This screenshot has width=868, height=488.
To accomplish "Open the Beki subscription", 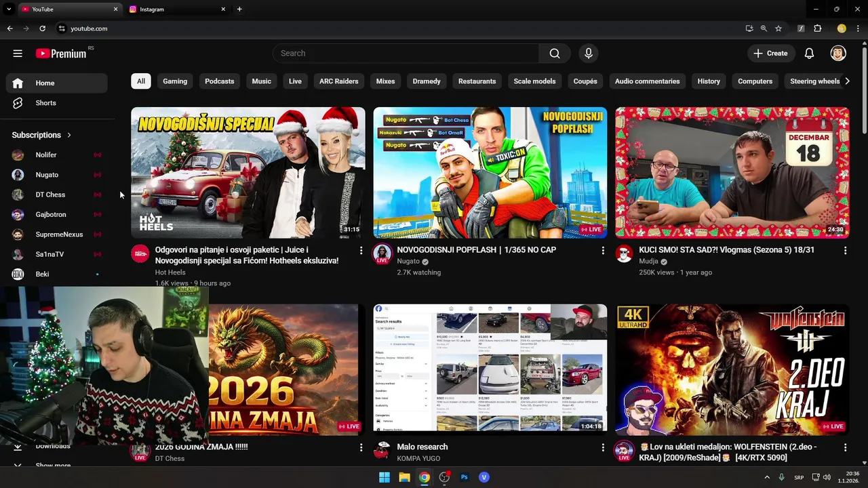I will pyautogui.click(x=57, y=274).
